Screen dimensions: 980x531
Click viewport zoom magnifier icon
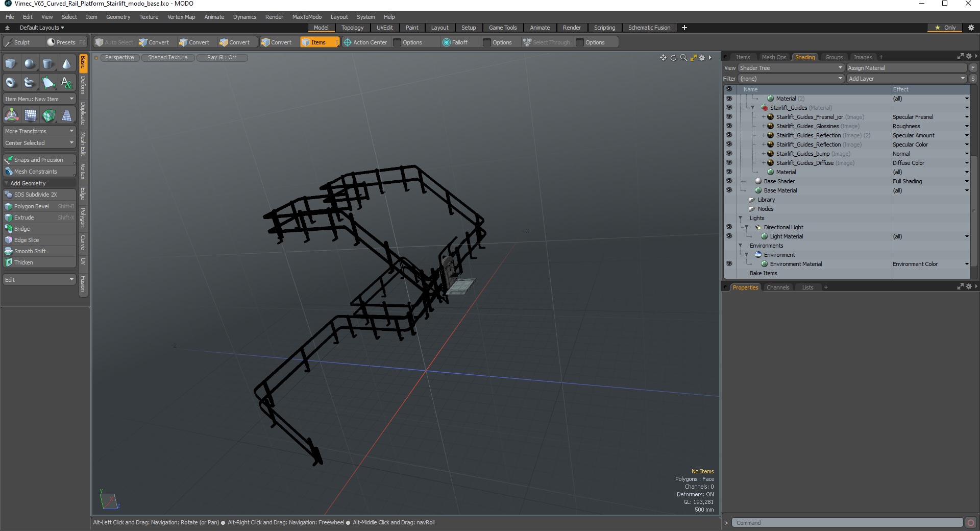pyautogui.click(x=683, y=58)
